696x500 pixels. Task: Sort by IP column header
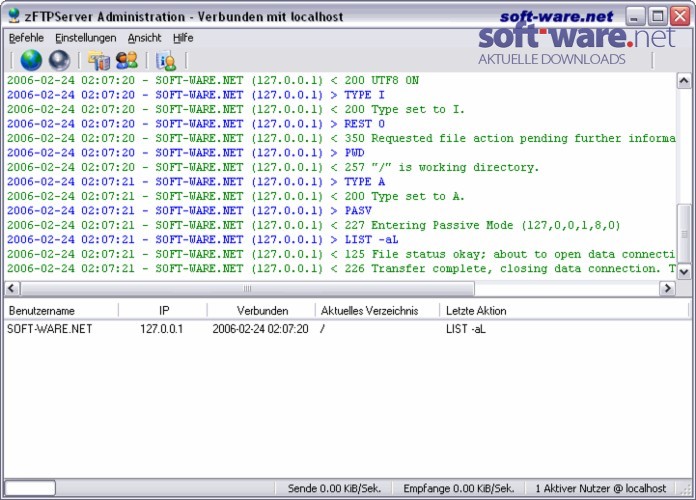[x=163, y=310]
